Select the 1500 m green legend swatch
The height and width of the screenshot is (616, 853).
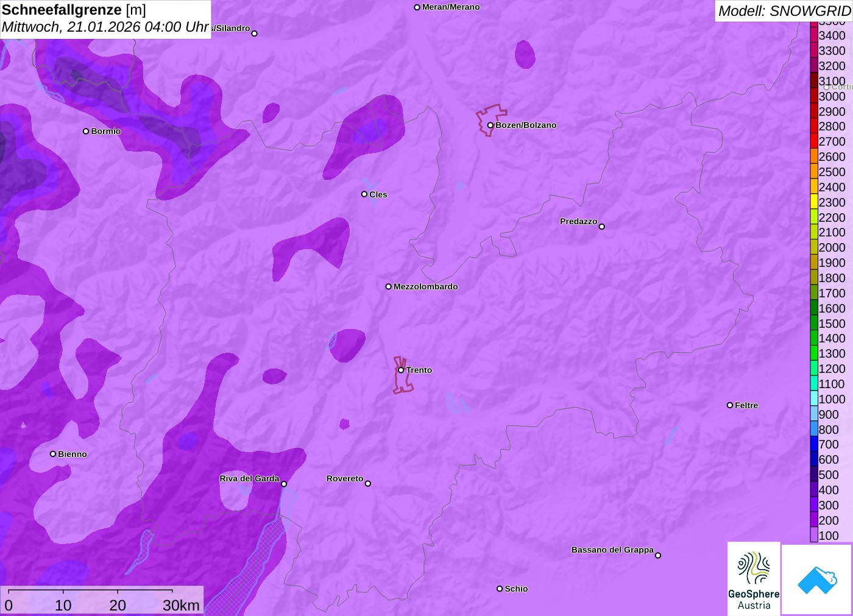(814, 323)
